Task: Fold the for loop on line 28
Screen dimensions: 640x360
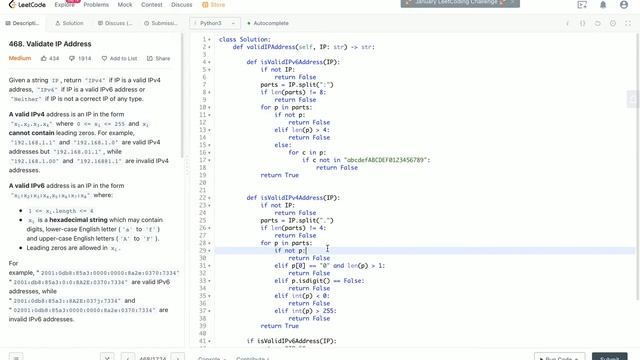Action: point(209,243)
